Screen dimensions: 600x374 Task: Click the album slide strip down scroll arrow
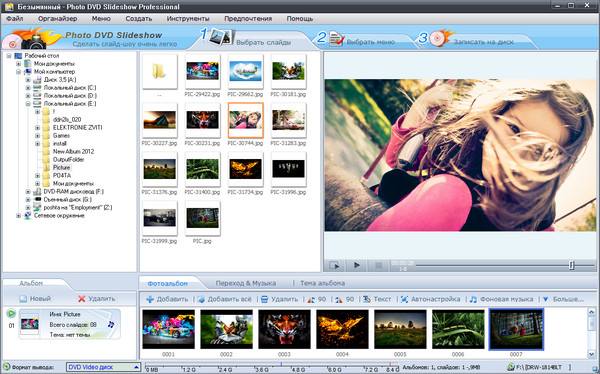591,354
